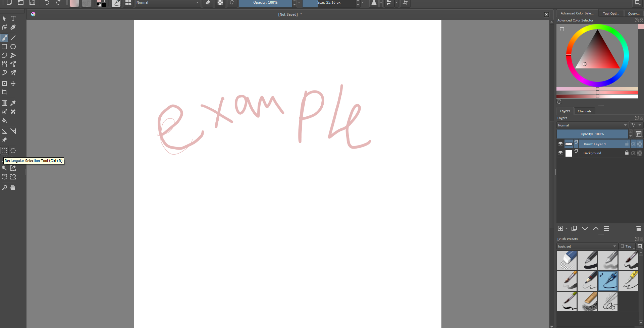This screenshot has height=328, width=644.
Task: Select the eraser brush preset thumbnail
Action: [567, 261]
